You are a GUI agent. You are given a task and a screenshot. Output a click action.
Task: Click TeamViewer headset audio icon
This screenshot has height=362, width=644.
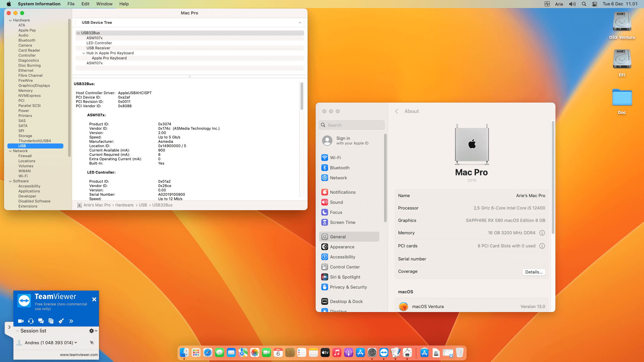pyautogui.click(x=31, y=321)
